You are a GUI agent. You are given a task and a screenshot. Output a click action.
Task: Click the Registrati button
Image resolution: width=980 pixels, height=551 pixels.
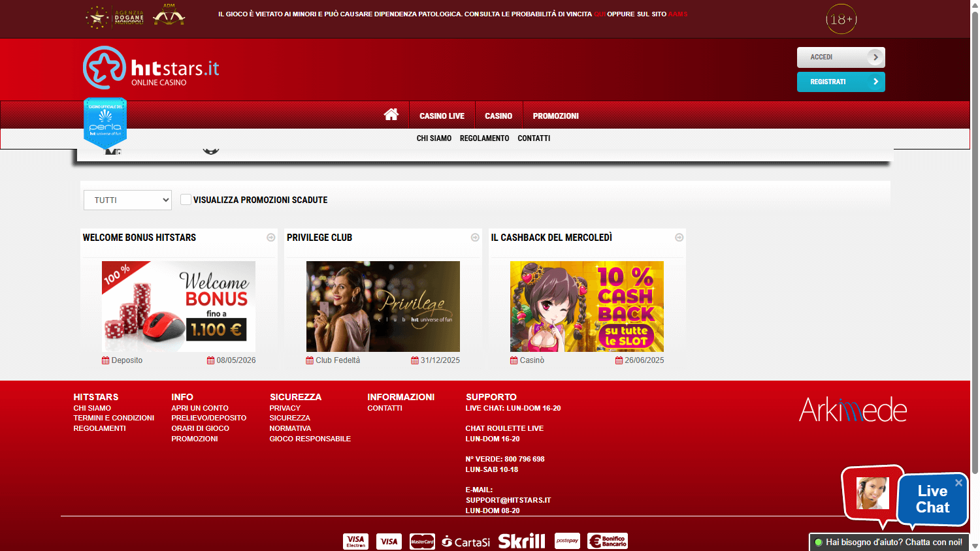(x=841, y=82)
